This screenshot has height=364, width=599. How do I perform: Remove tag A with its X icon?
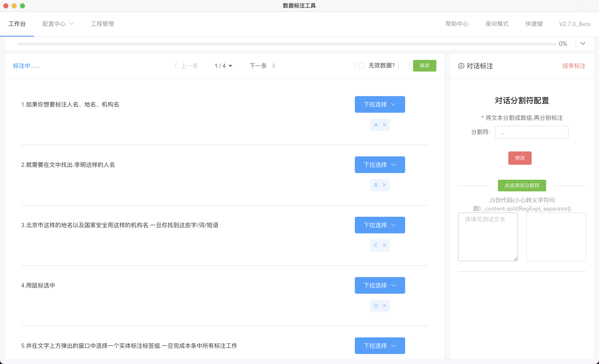[x=384, y=125]
